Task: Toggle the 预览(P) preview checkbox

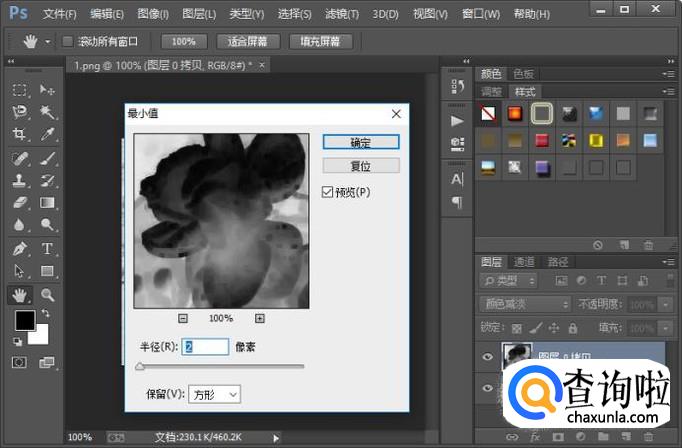Action: click(x=328, y=192)
